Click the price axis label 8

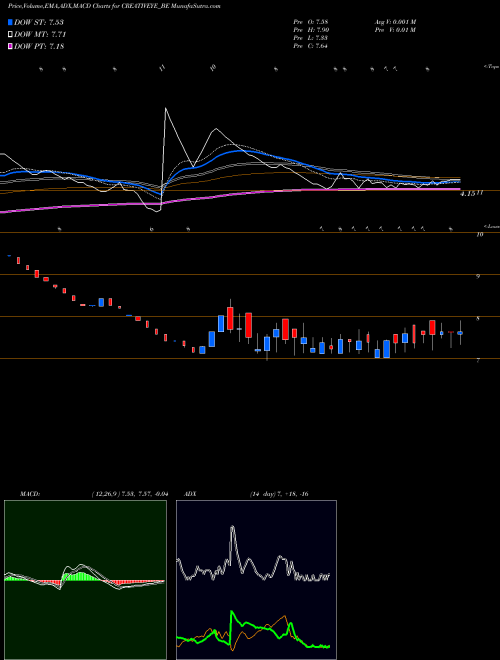[x=478, y=319]
